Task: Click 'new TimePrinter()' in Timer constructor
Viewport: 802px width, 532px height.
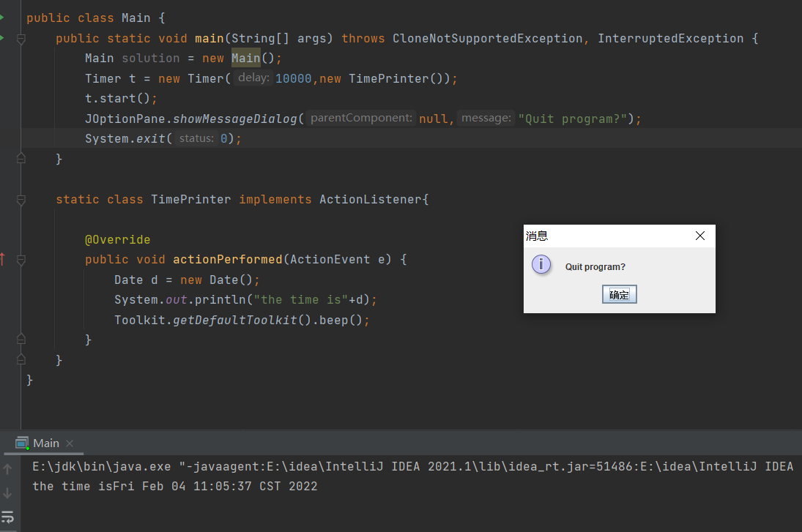Action: [x=381, y=79]
